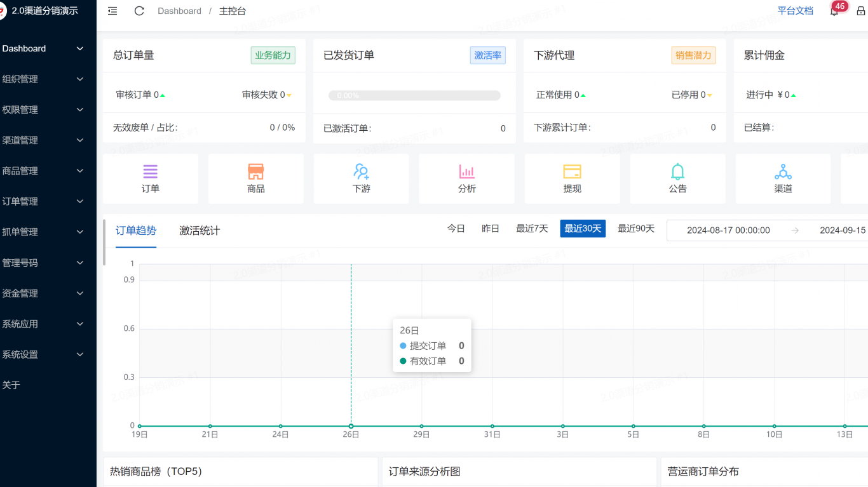Click the 下游代理 card title
The height and width of the screenshot is (487, 868).
pyautogui.click(x=554, y=55)
